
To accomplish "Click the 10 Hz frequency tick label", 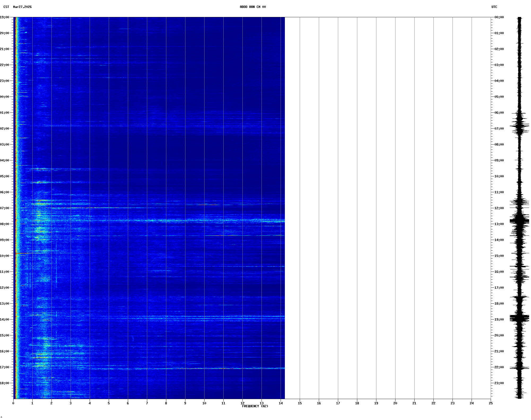I will (204, 403).
